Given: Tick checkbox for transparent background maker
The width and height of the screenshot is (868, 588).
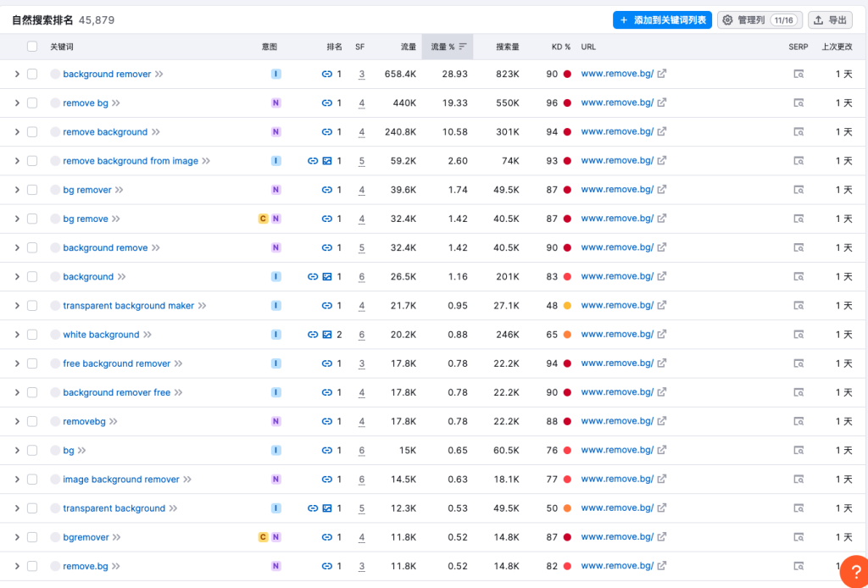Looking at the screenshot, I should 32,305.
